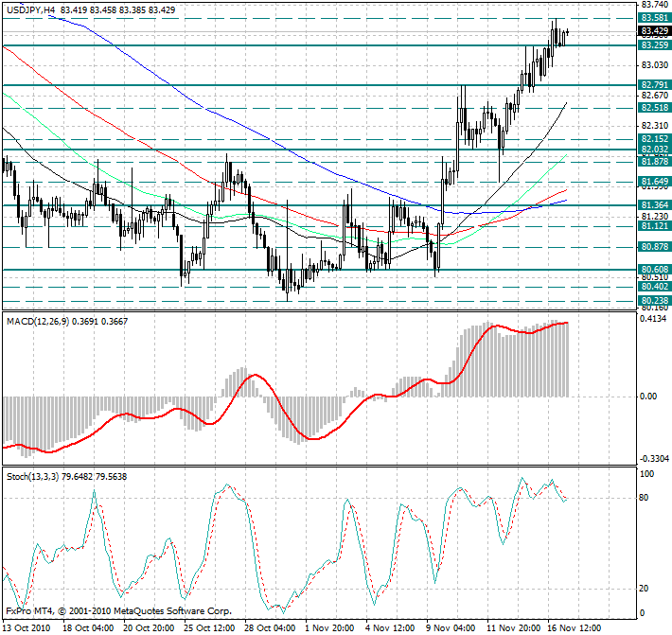Image resolution: width=672 pixels, height=635 pixels.
Task: Select the 82.791 level price label
Action: tap(654, 85)
